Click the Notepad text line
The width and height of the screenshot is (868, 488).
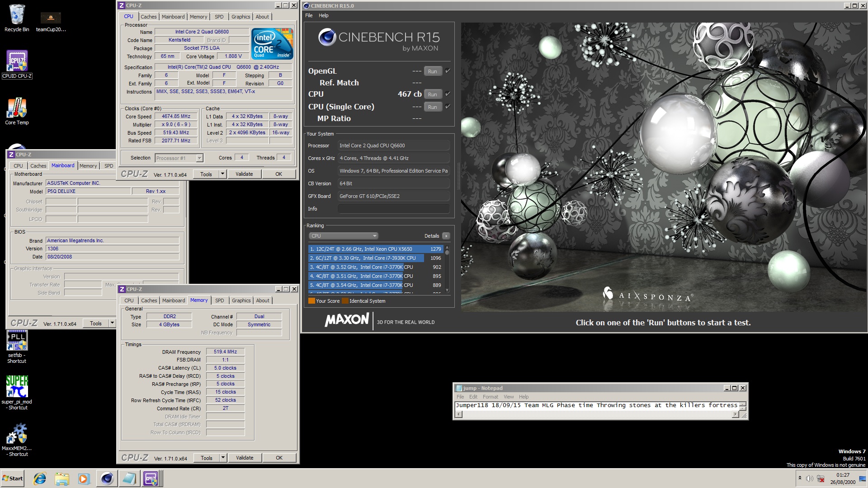tap(597, 405)
